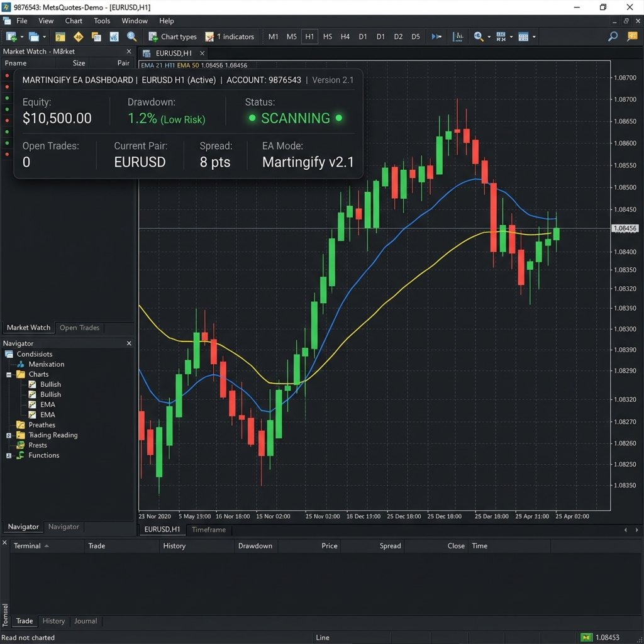Expand the Functions node in Navigator
Image resolution: width=644 pixels, height=644 pixels.
click(x=9, y=455)
